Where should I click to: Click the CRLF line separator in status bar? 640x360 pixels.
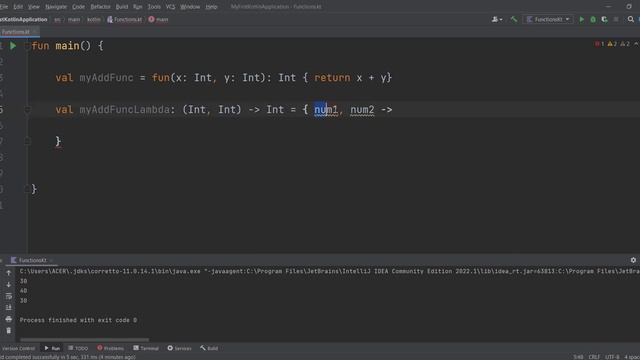(594, 357)
